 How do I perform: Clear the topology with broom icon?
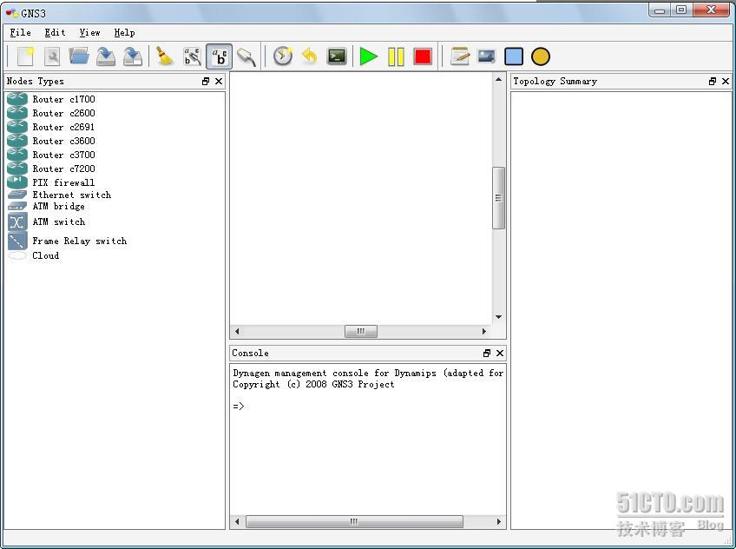pyautogui.click(x=165, y=57)
